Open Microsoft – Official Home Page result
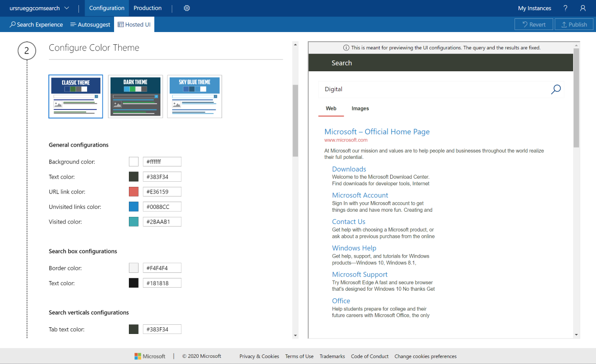 coord(376,132)
